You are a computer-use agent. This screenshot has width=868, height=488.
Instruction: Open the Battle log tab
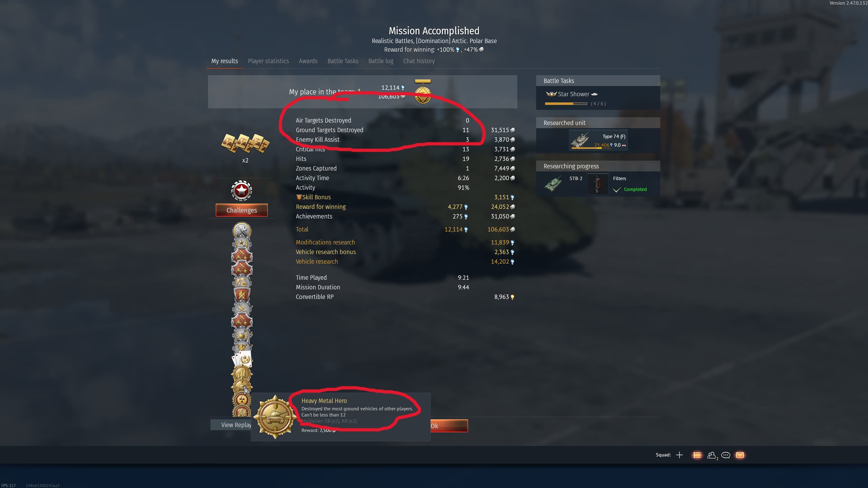point(381,61)
